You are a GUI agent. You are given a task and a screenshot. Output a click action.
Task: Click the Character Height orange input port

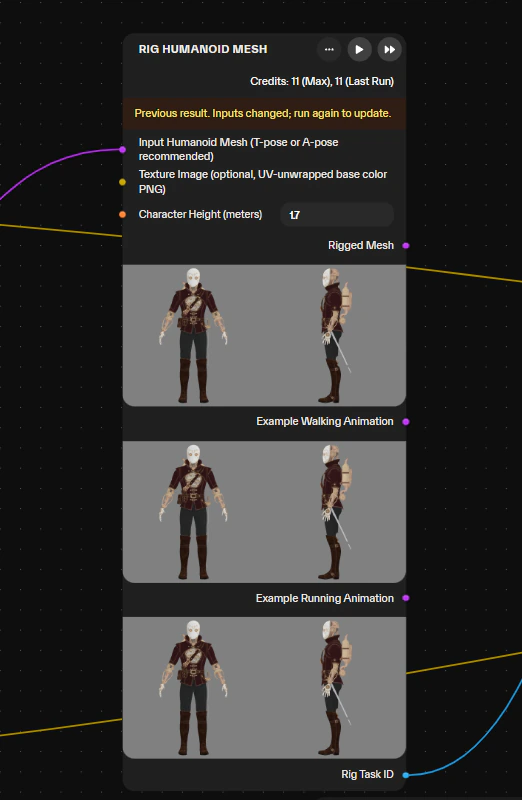[x=122, y=214]
